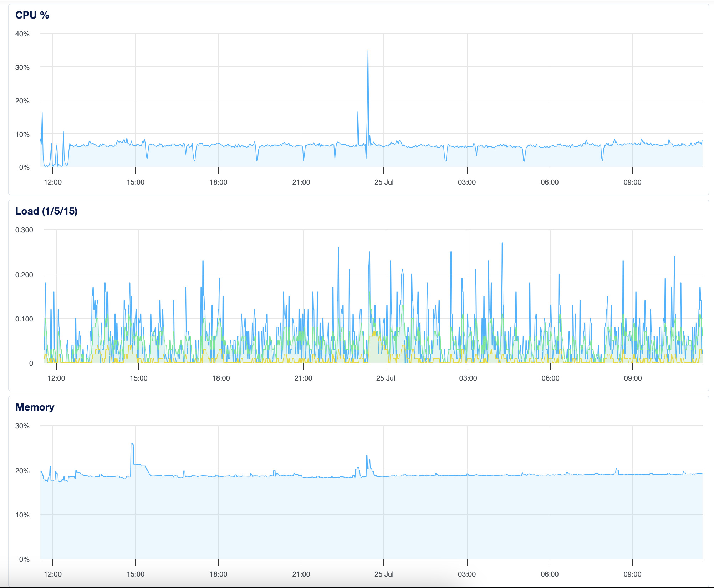Click the '09:00' tick label under the CPU chart

[632, 182]
